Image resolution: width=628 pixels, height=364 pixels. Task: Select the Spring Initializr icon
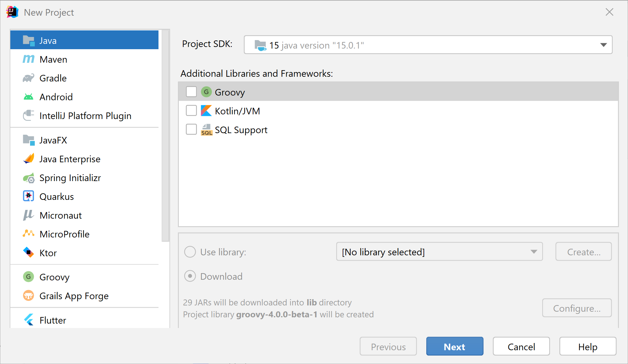click(29, 178)
